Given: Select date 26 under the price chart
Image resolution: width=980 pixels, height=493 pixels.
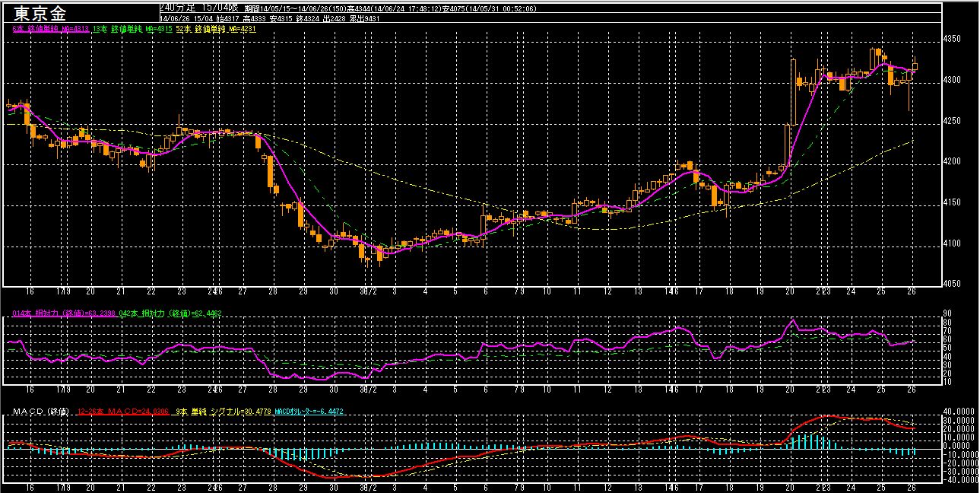Looking at the screenshot, I should [912, 292].
